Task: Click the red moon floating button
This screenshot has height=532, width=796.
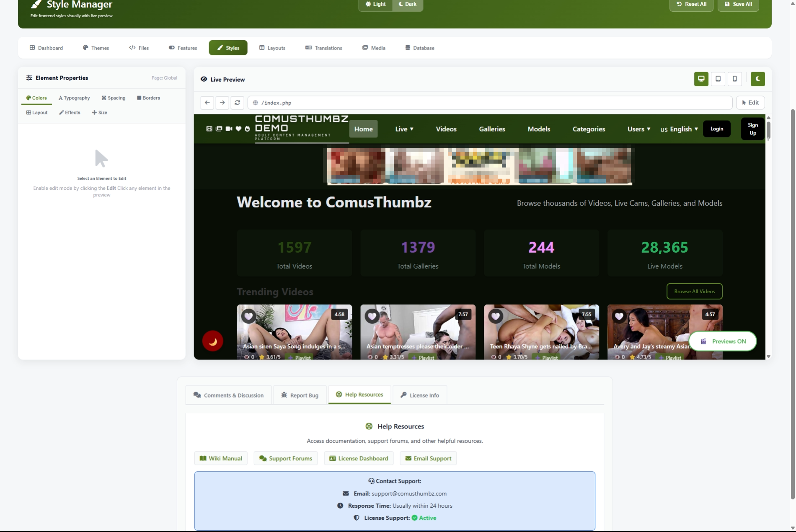Action: point(212,341)
